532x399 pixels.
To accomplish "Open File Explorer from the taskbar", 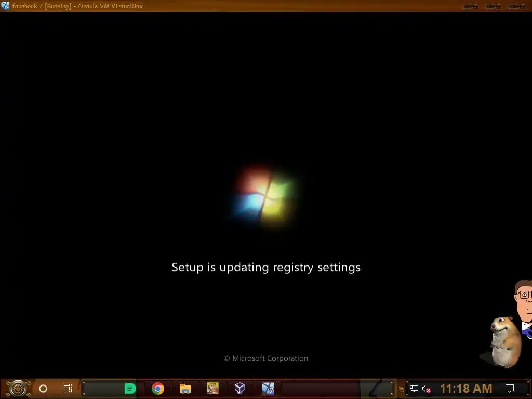I will click(x=185, y=389).
